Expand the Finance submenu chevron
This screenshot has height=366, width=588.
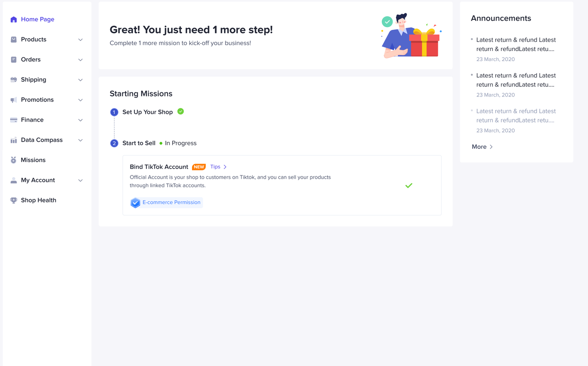[80, 120]
